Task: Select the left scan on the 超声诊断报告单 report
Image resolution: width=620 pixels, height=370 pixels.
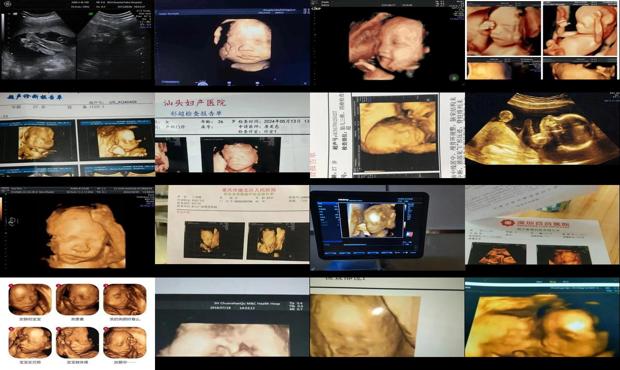Action: pyautogui.click(x=37, y=143)
